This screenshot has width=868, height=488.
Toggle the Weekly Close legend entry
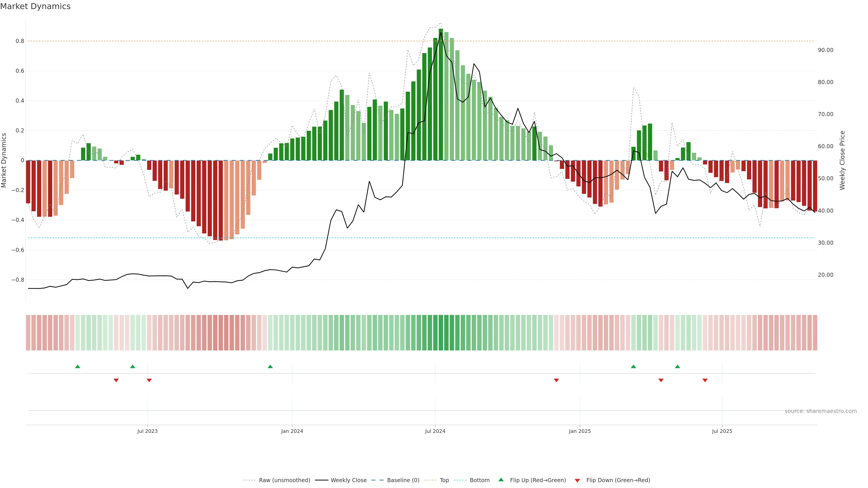point(348,480)
